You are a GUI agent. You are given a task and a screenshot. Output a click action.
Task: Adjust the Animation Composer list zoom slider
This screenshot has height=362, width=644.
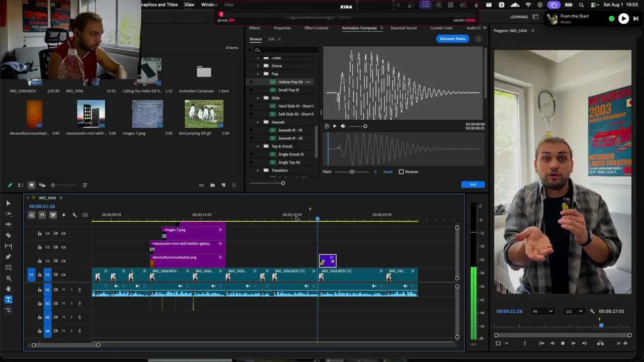point(283,183)
